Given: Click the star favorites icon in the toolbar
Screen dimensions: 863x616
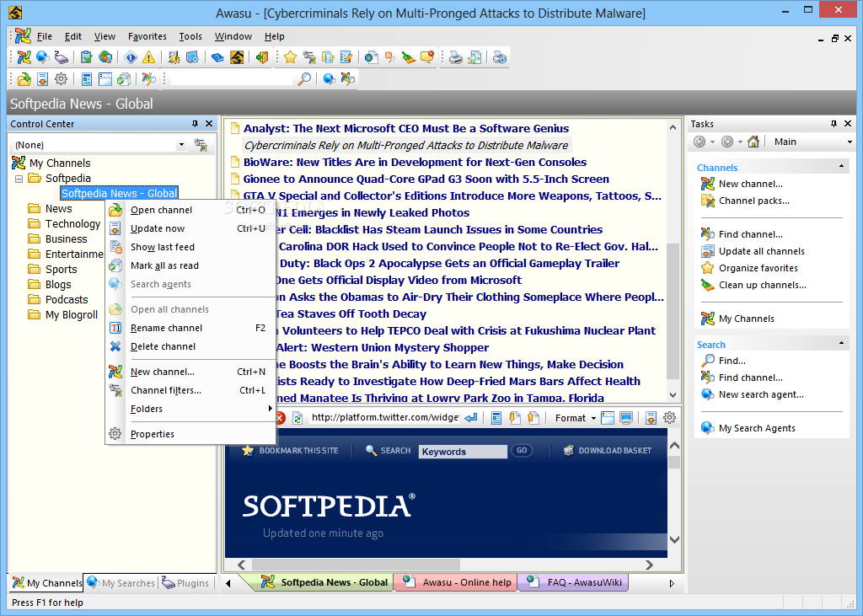Looking at the screenshot, I should tap(290, 57).
